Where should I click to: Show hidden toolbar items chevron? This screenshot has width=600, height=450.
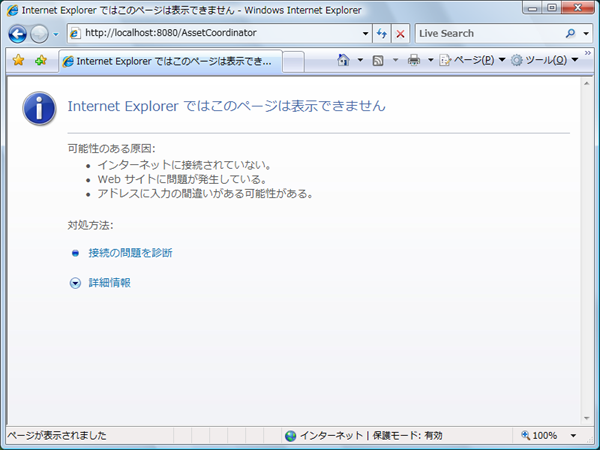click(588, 53)
